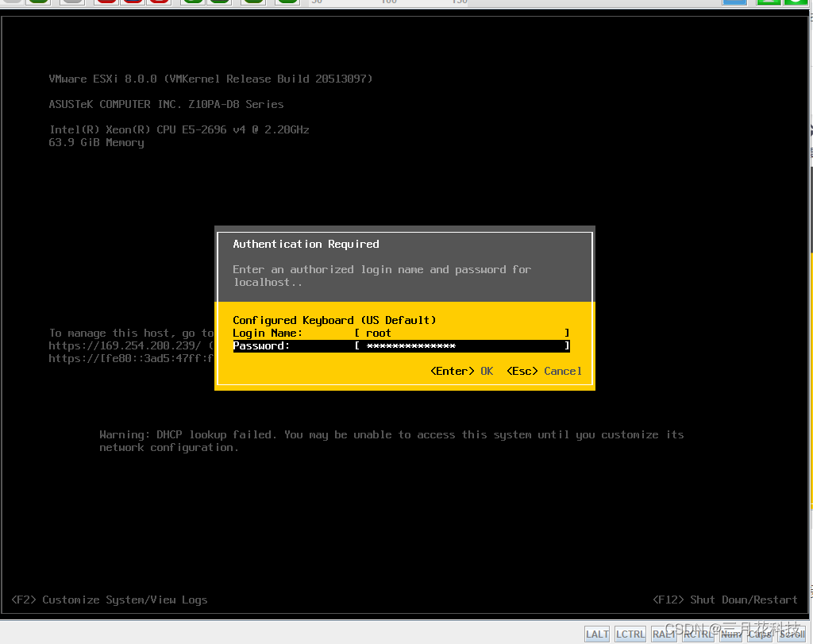
Task: Click the https://169.254.200.239/ management URL
Action: click(125, 346)
